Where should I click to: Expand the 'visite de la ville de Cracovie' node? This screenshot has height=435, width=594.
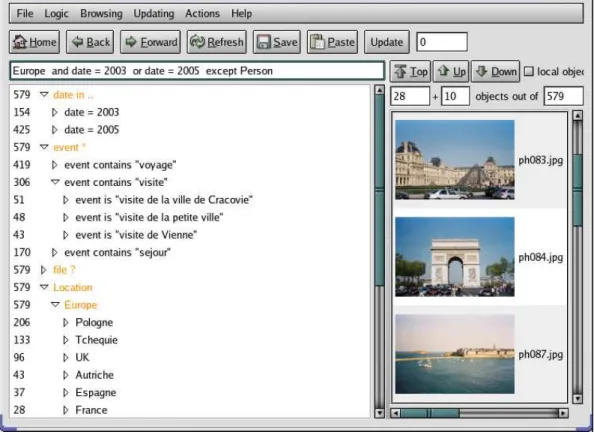point(66,200)
